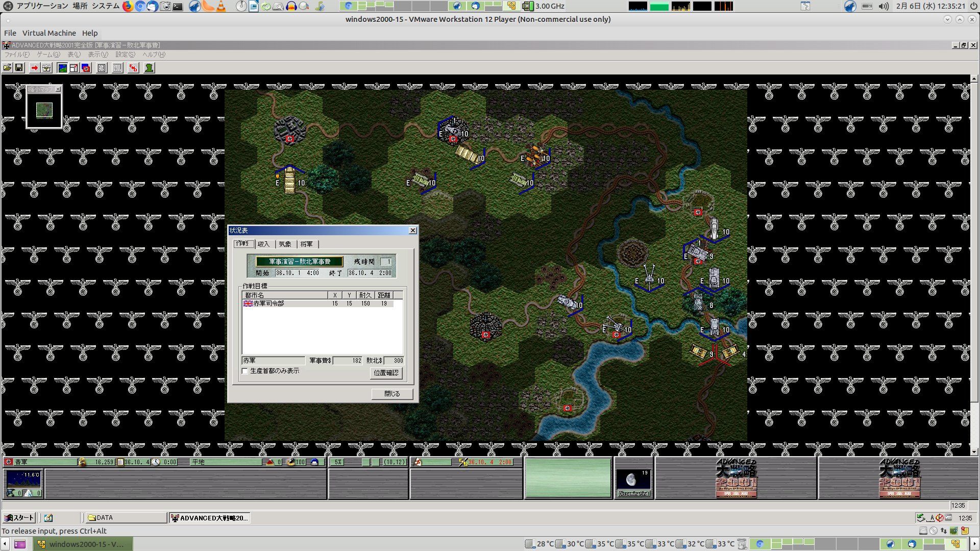Image resolution: width=980 pixels, height=551 pixels.
Task: Click the Windows スタート button
Action: click(x=19, y=518)
